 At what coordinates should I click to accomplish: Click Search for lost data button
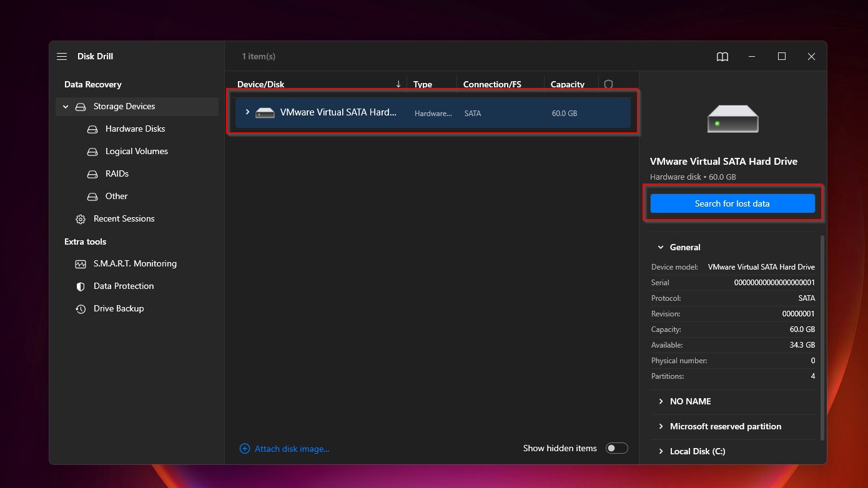pyautogui.click(x=732, y=203)
